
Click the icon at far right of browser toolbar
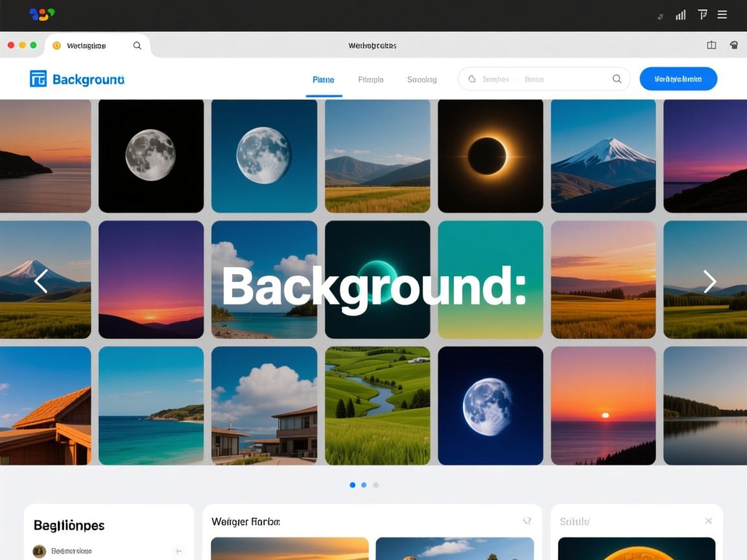tap(733, 45)
